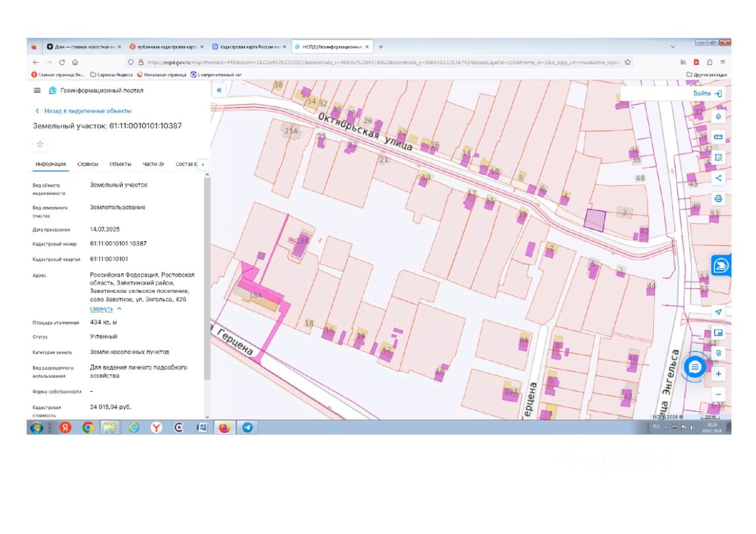
Task: Zoom out on the map
Action: pyautogui.click(x=718, y=395)
